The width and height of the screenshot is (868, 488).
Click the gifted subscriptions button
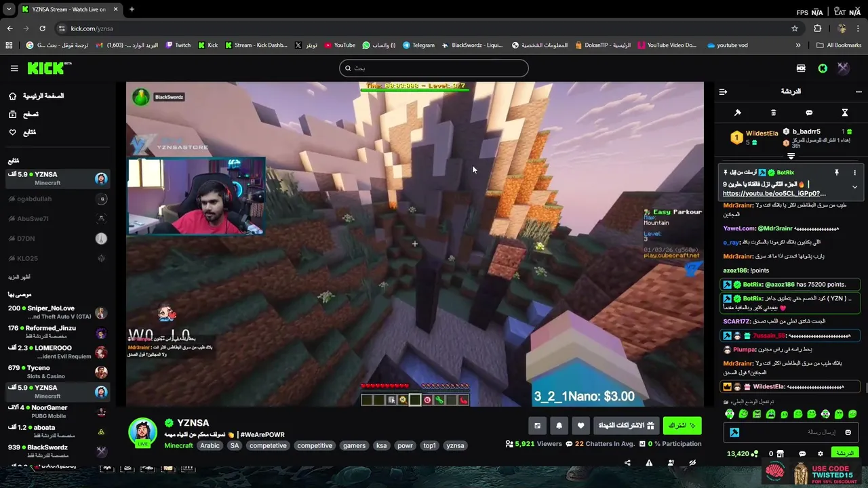(x=627, y=426)
